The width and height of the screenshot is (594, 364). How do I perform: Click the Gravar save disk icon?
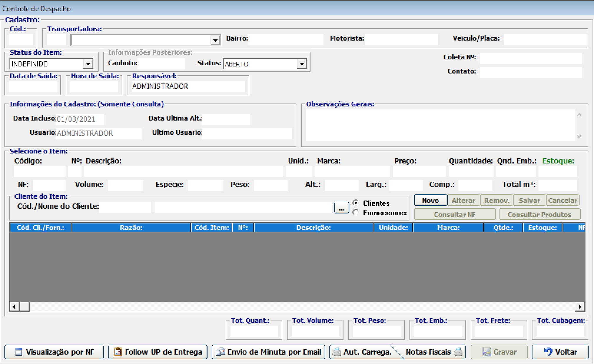point(487,352)
